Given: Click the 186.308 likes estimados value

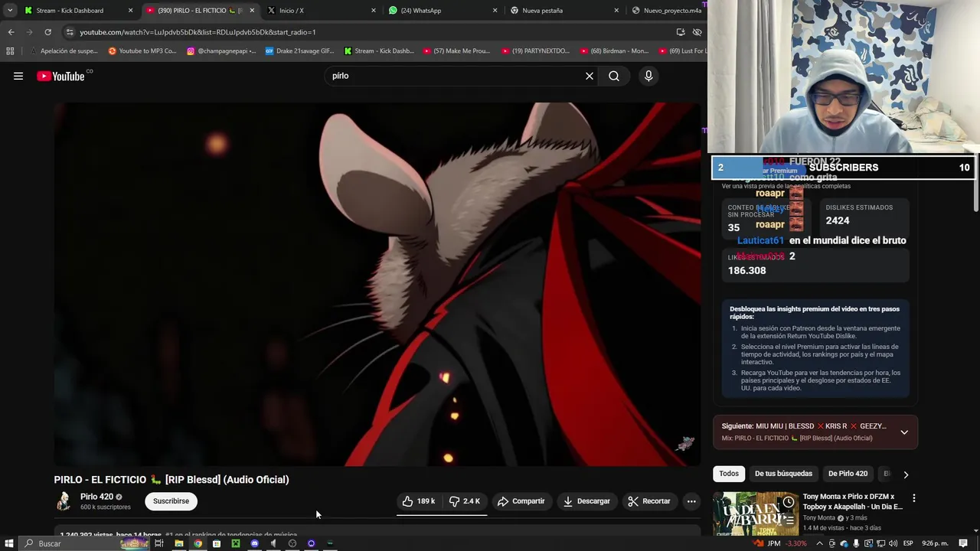Looking at the screenshot, I should click(x=746, y=270).
